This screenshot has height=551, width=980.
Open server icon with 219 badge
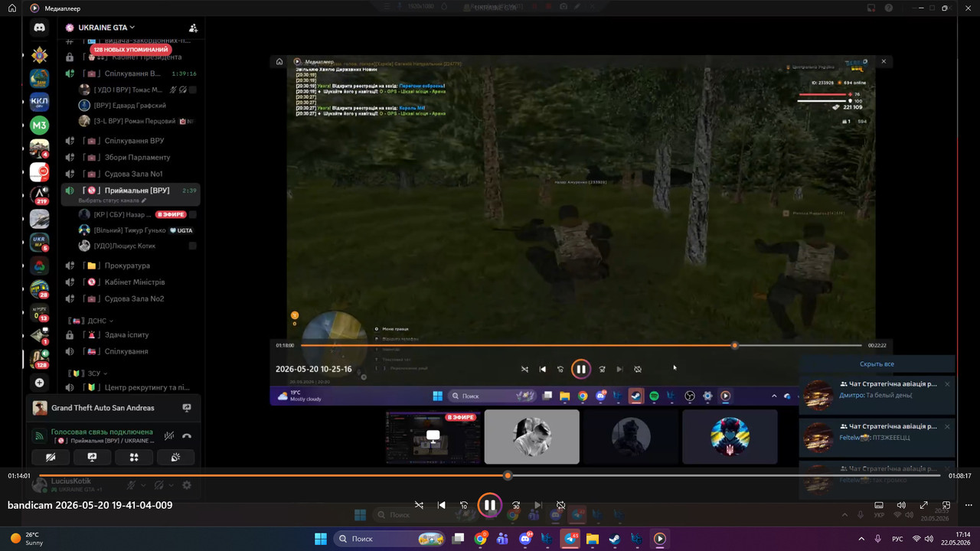tap(40, 195)
